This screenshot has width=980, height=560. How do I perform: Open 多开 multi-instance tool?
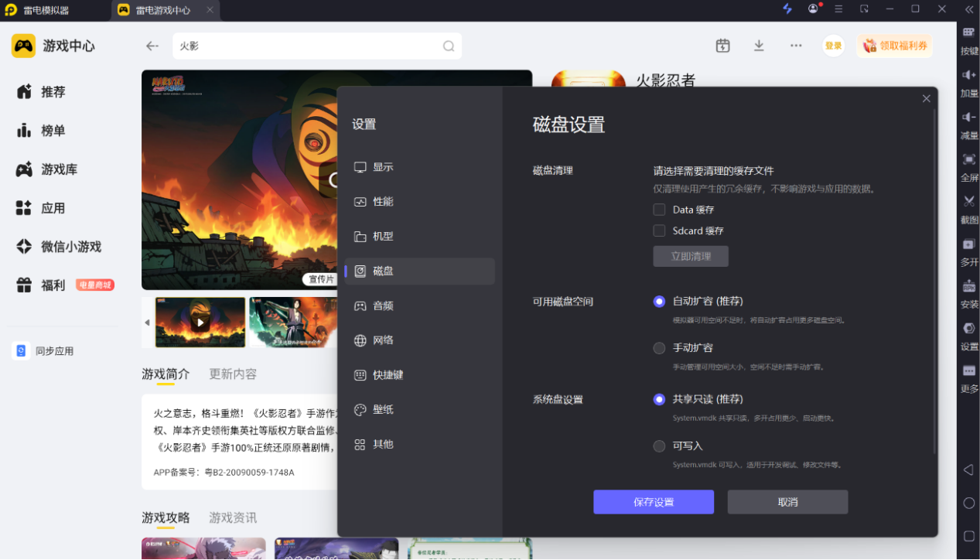969,252
